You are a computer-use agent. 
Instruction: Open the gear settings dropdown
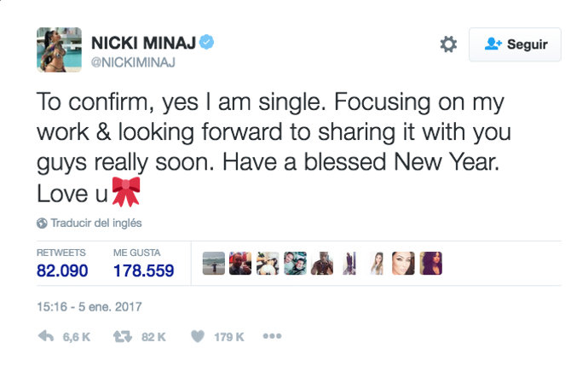448,44
